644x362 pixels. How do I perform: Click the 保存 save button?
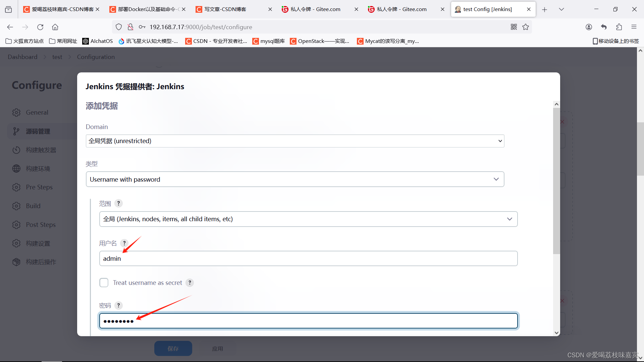pos(173,349)
